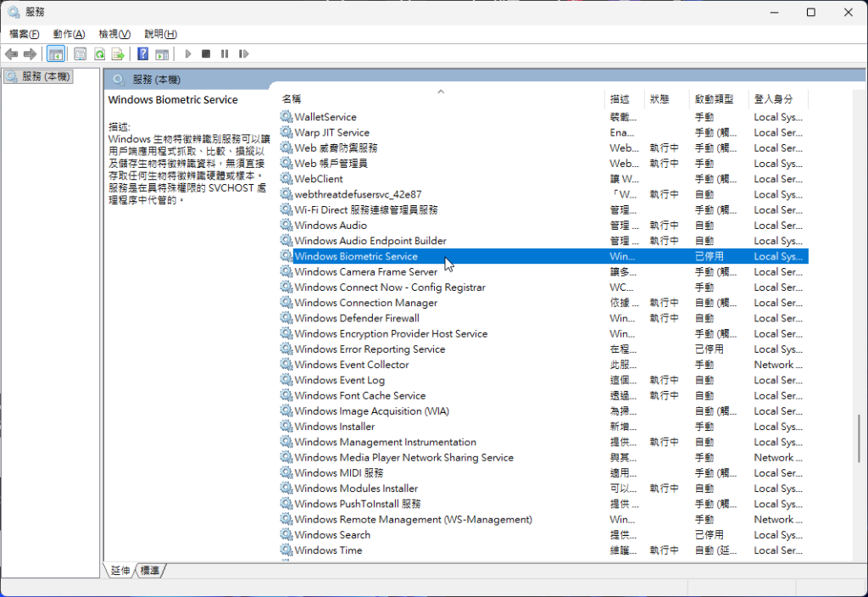The height and width of the screenshot is (597, 868).
Task: Click the Pause Service icon
Action: point(225,54)
